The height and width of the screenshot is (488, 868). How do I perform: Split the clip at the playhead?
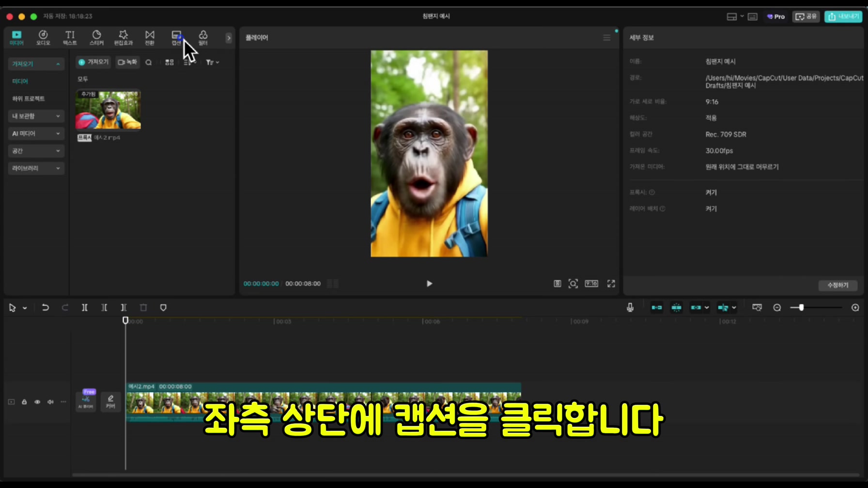[x=84, y=308]
